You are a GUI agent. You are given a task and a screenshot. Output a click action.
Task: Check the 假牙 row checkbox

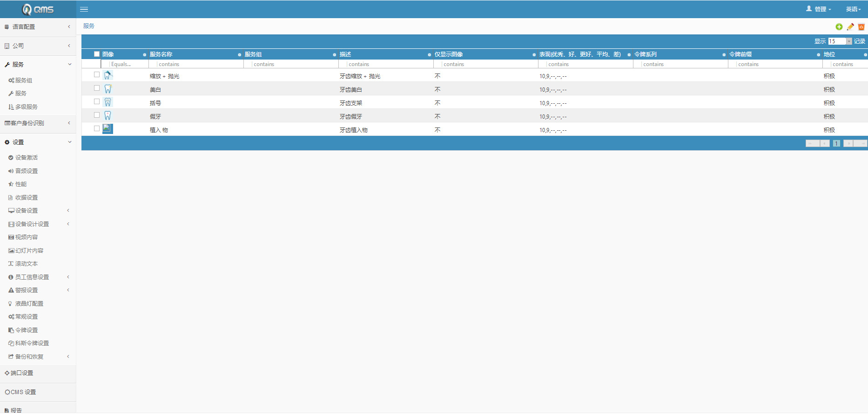tap(97, 115)
